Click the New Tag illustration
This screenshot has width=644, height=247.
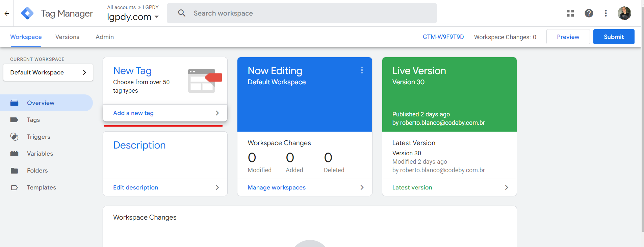pyautogui.click(x=205, y=81)
